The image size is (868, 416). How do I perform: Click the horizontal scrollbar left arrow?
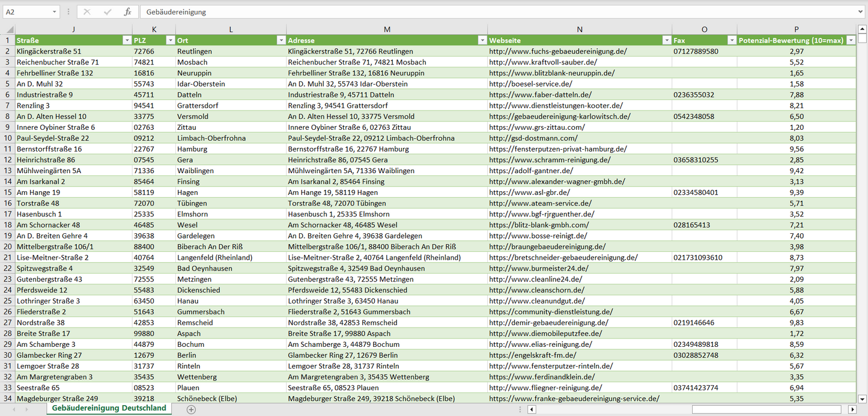click(x=531, y=409)
